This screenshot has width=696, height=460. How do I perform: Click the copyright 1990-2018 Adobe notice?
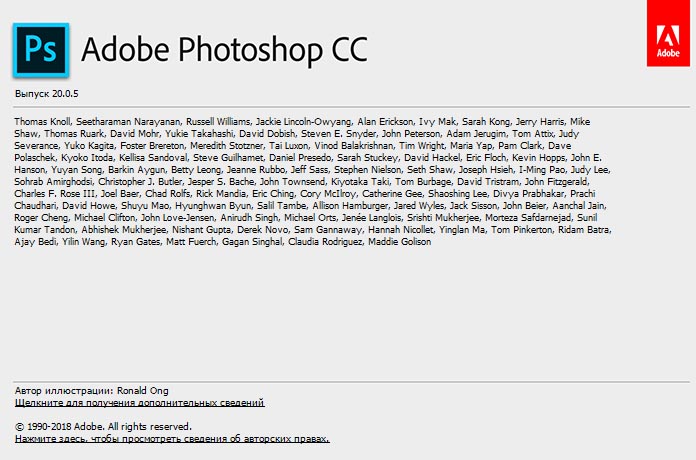point(103,427)
